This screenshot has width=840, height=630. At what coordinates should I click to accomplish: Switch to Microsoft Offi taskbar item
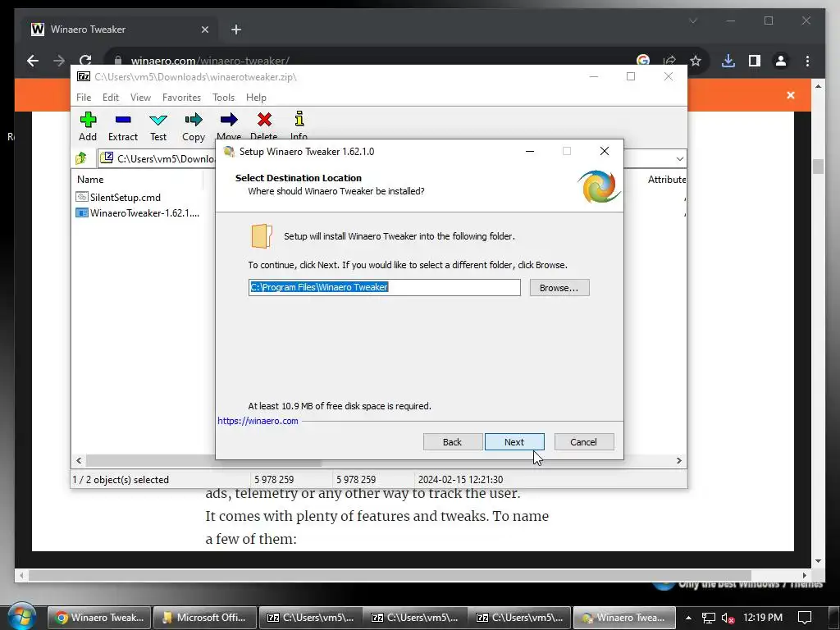(204, 617)
